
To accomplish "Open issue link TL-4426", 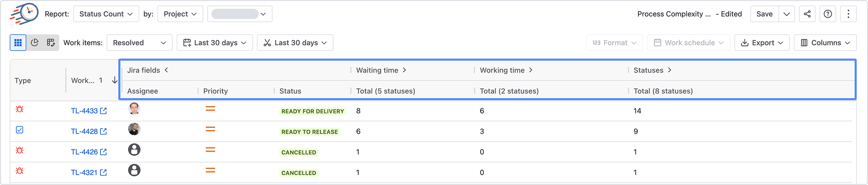I will pos(88,152).
